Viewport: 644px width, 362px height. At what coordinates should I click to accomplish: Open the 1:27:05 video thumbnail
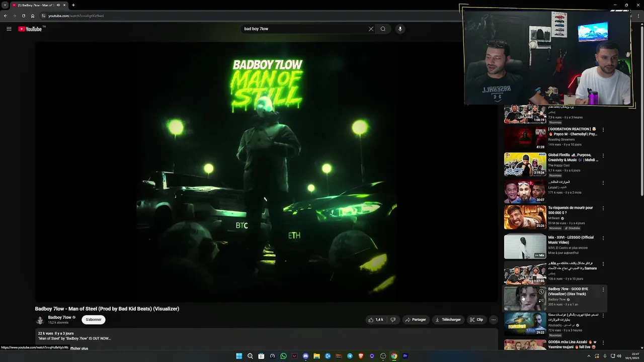(x=525, y=273)
